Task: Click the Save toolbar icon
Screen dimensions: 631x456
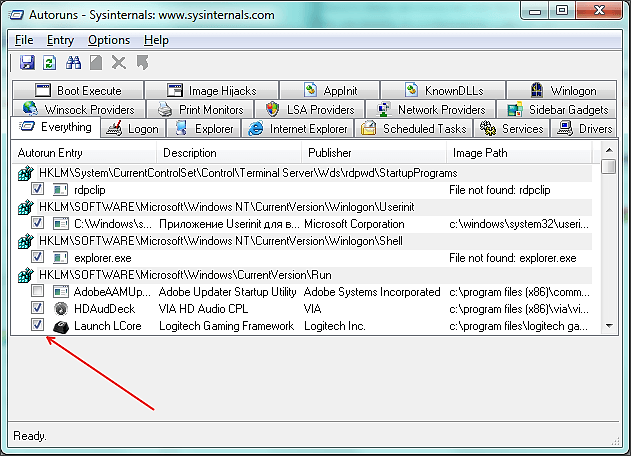Action: (x=27, y=63)
